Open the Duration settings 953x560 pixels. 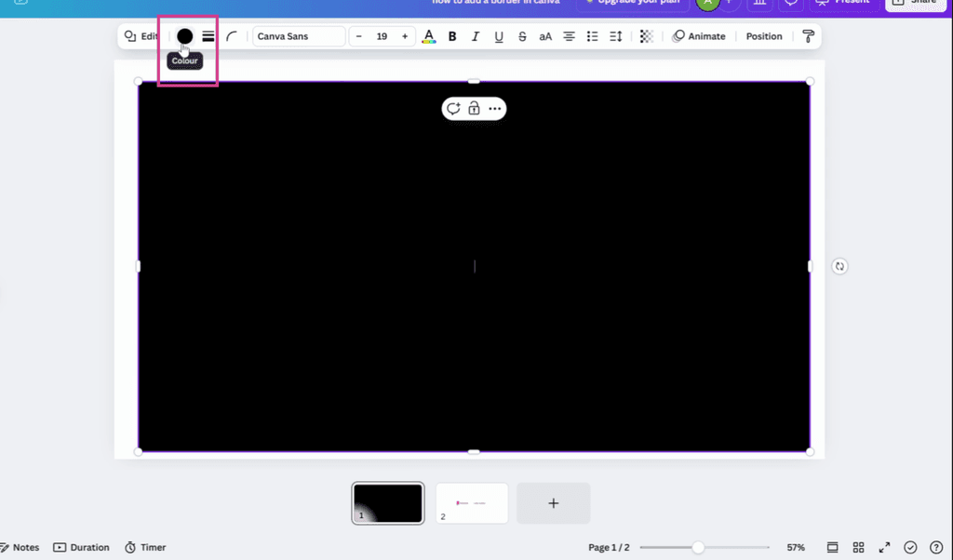(81, 547)
